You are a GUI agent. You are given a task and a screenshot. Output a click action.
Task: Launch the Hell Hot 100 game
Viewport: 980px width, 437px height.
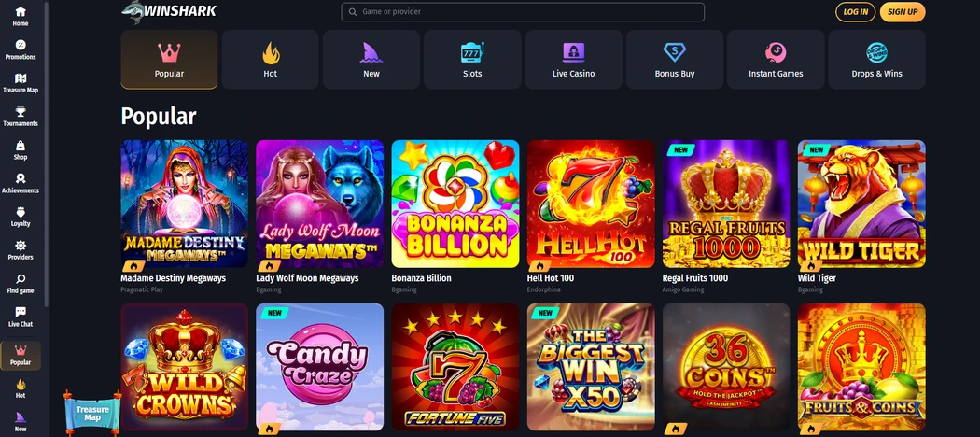pos(591,204)
